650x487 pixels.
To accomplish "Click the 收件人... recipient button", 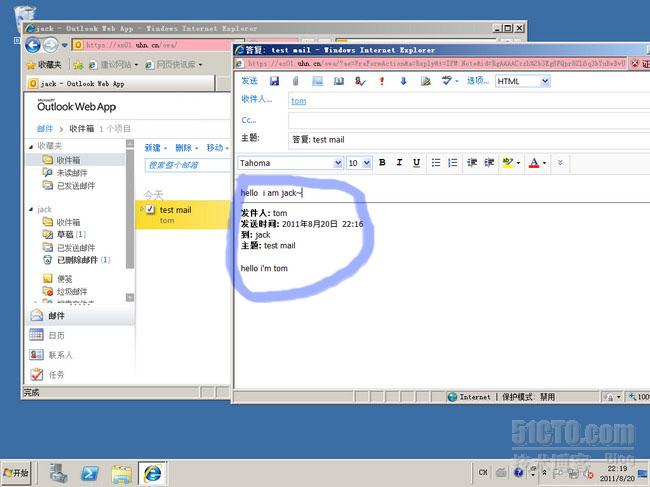I will 257,99.
